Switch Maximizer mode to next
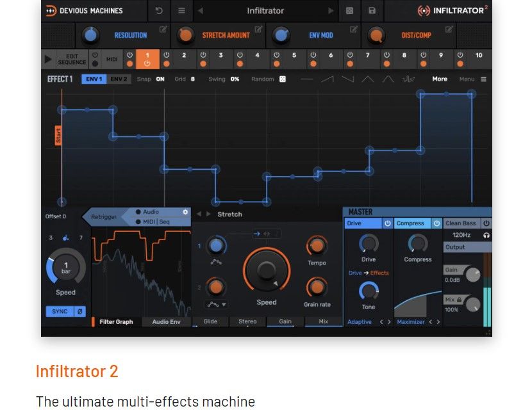 [438, 322]
